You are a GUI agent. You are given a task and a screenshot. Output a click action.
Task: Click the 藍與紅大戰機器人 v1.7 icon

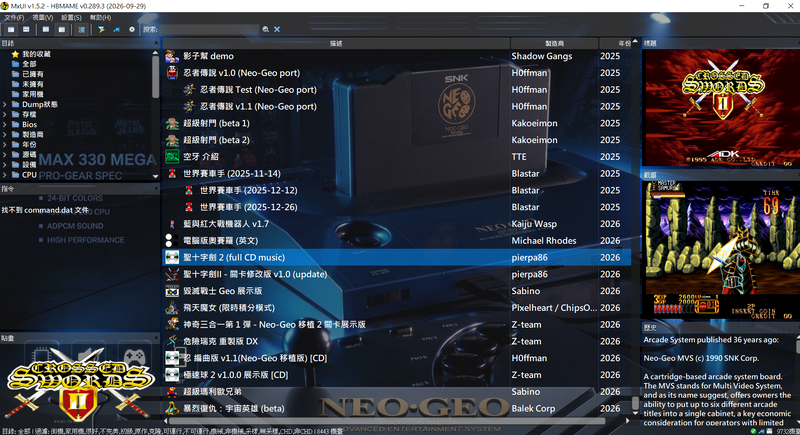click(172, 224)
